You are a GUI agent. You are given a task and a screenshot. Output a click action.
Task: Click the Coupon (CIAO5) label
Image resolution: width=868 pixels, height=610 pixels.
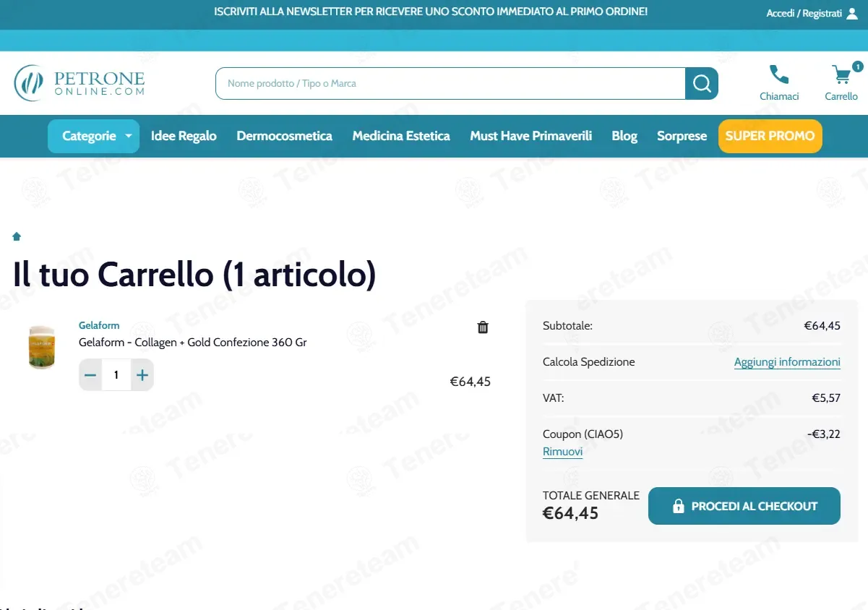(x=583, y=434)
